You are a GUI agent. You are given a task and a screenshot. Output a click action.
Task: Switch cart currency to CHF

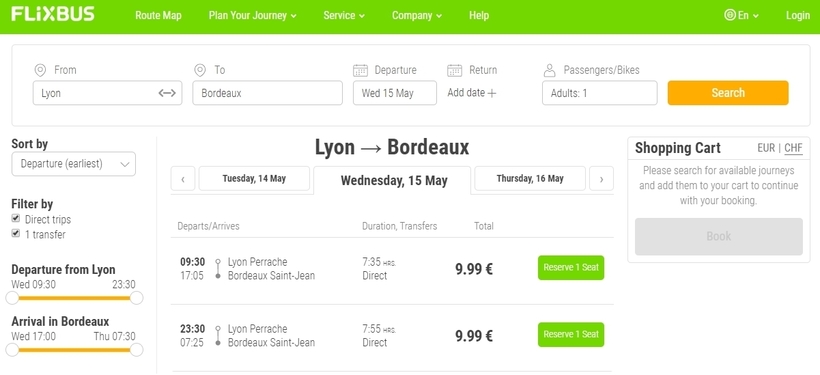[793, 149]
